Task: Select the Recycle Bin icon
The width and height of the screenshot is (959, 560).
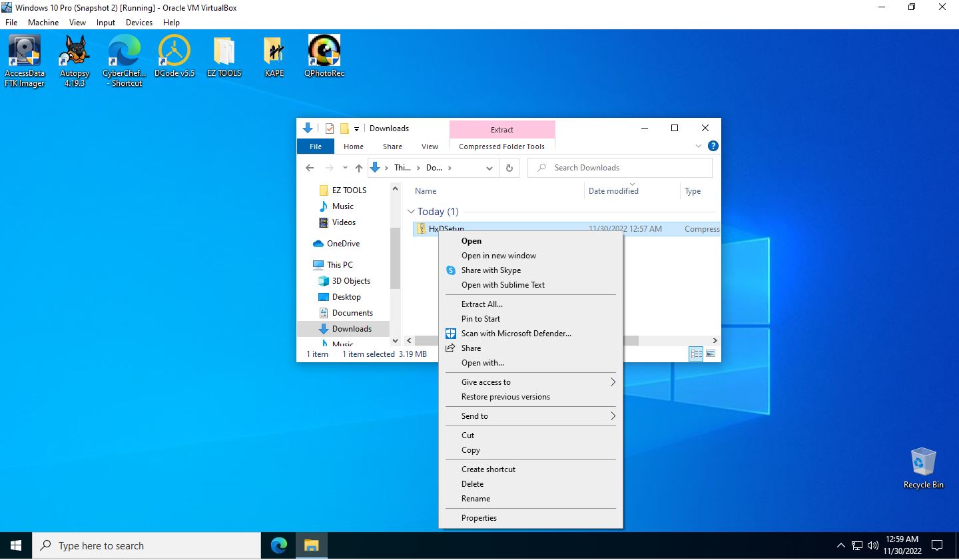Action: pos(924,468)
